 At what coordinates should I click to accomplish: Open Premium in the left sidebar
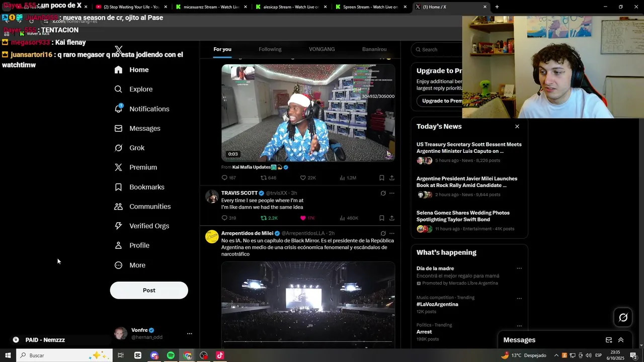tap(136, 167)
